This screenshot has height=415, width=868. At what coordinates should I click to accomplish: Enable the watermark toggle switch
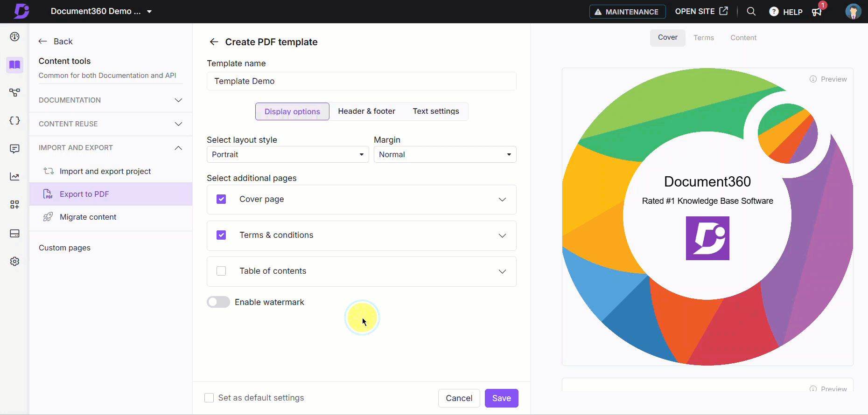[218, 302]
